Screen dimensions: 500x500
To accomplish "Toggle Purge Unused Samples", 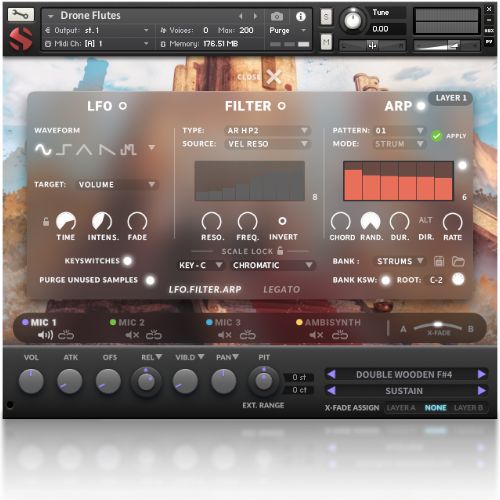I will tap(150, 280).
